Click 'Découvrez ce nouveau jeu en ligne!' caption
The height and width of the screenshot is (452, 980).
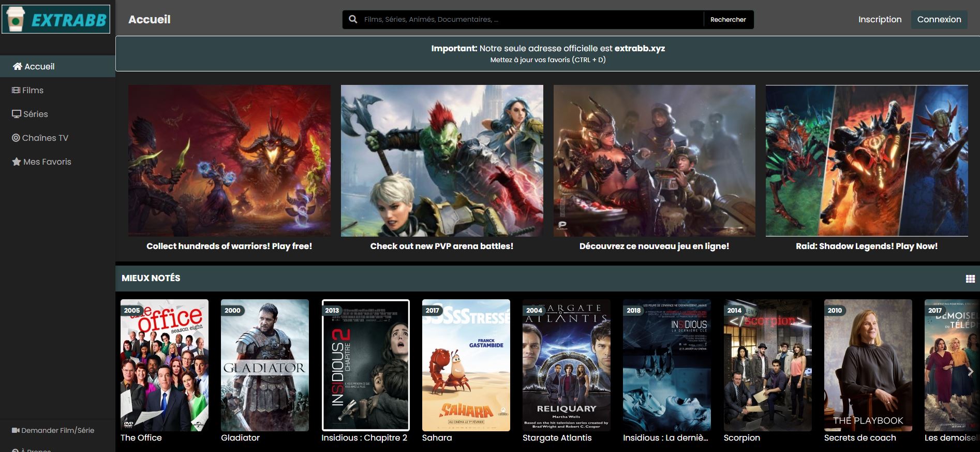click(x=655, y=246)
